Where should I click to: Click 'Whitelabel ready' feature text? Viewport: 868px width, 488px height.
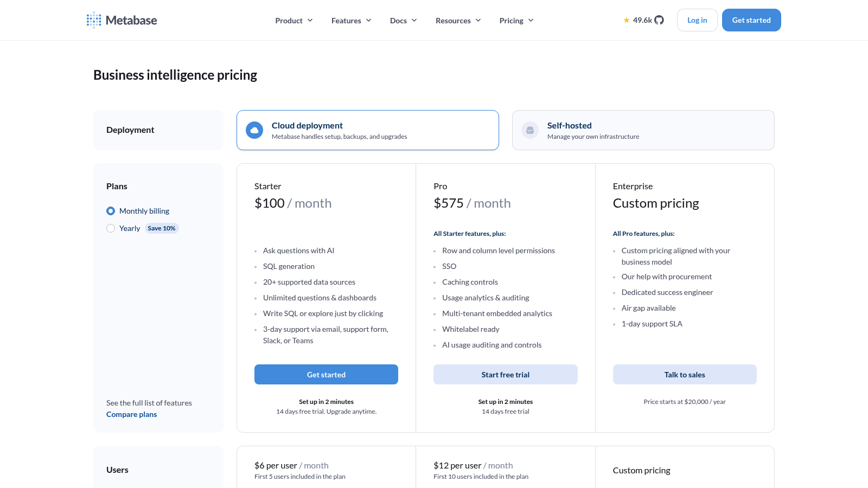(470, 329)
